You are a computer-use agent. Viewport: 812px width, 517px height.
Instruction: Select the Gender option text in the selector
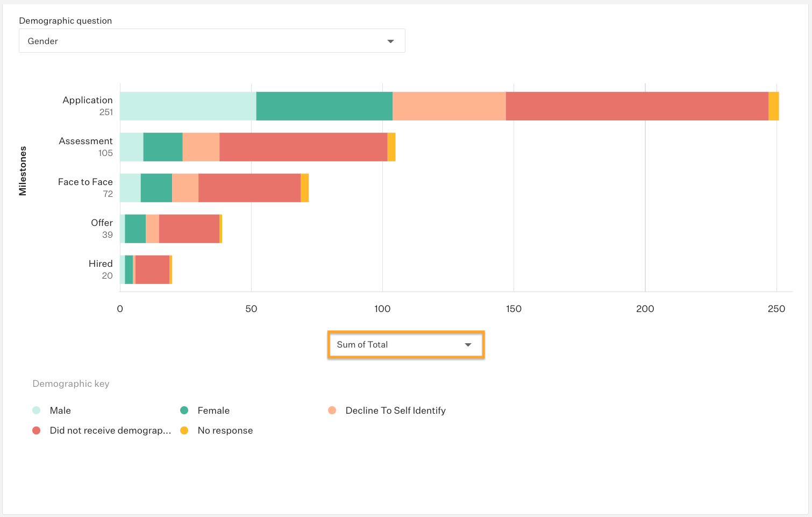pos(42,40)
